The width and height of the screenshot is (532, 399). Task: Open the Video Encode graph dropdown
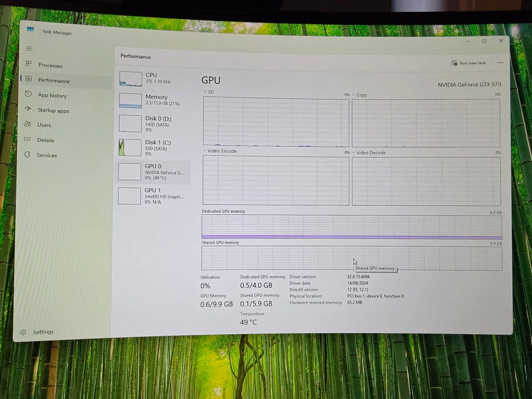(x=204, y=151)
